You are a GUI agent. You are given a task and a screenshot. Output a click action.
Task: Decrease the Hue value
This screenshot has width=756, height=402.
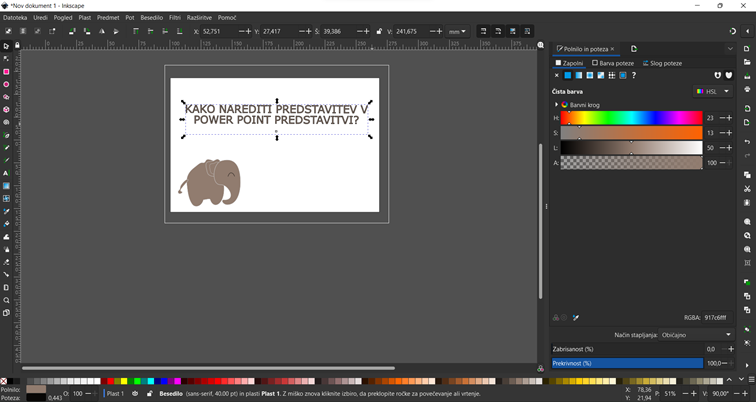coord(722,118)
